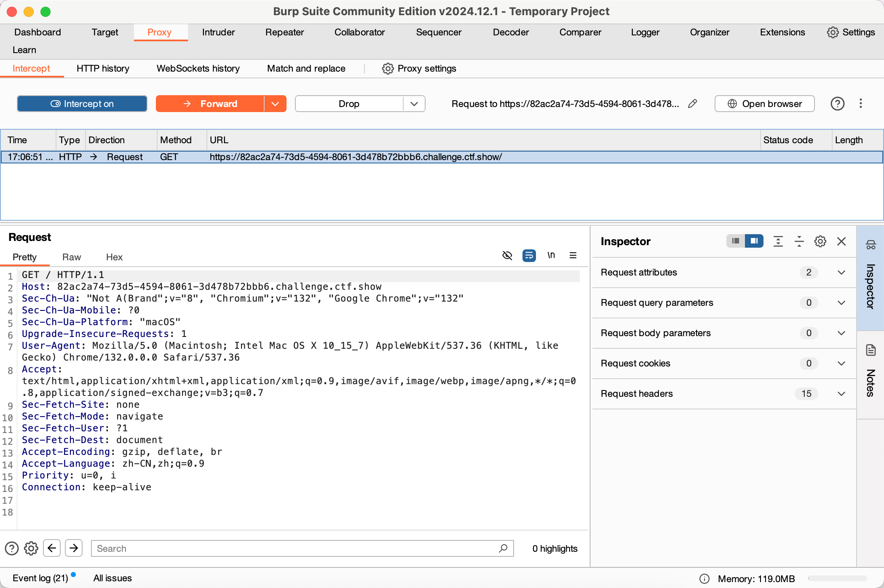
Task: Click the pencil edit icon next to request URL
Action: point(692,104)
